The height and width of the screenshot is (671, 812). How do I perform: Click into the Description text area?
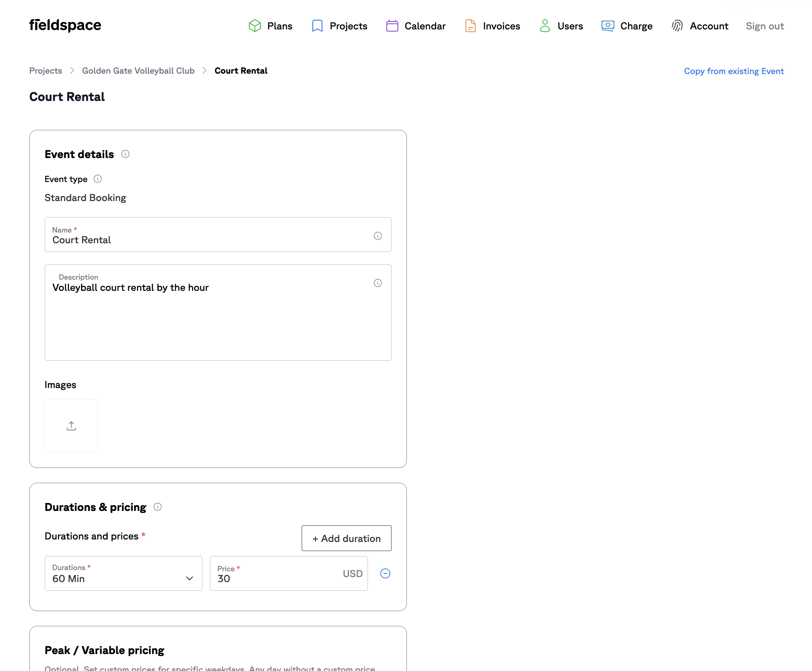[218, 313]
